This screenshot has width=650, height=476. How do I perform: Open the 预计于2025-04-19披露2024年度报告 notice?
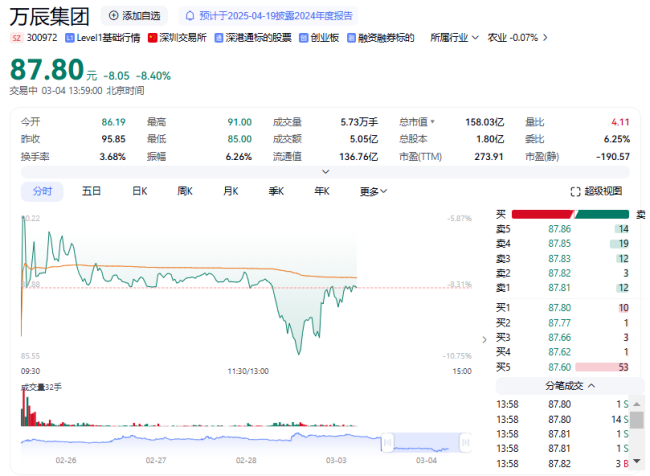click(269, 16)
